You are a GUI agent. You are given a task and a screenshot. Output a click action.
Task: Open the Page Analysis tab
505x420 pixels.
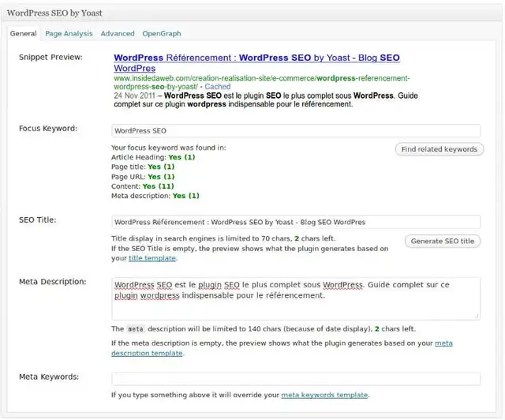pos(69,33)
